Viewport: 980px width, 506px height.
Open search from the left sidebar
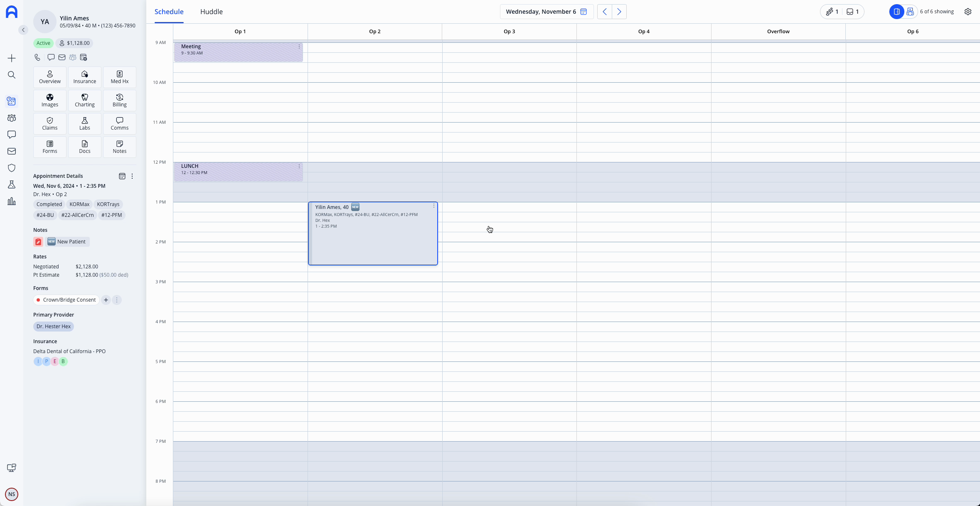(x=12, y=75)
